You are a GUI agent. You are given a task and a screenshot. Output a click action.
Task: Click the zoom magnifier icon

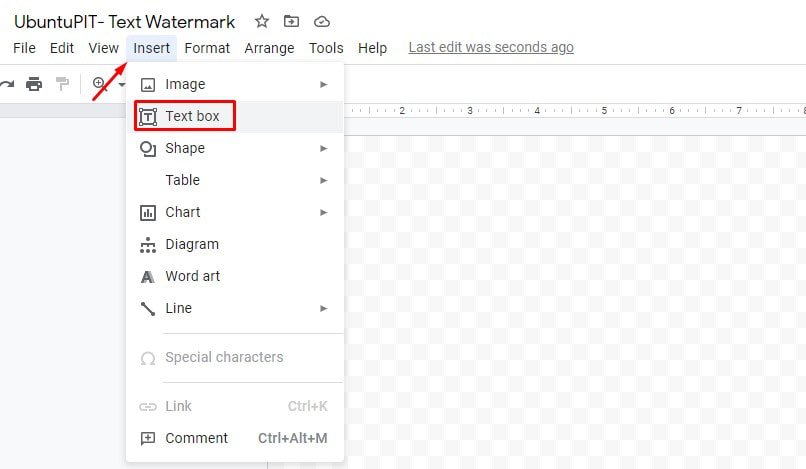pos(99,83)
